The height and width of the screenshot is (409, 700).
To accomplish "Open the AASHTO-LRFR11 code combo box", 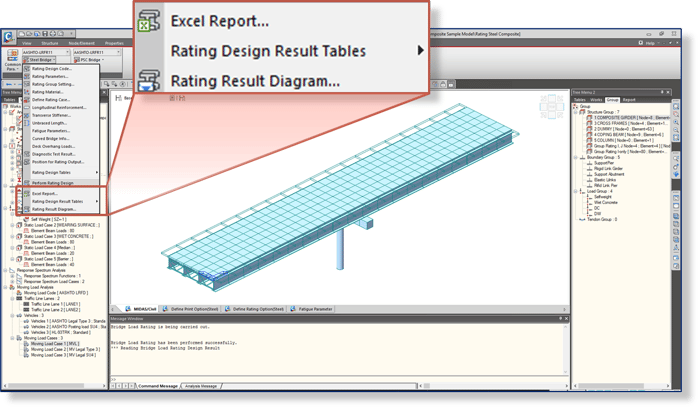I will pos(42,50).
